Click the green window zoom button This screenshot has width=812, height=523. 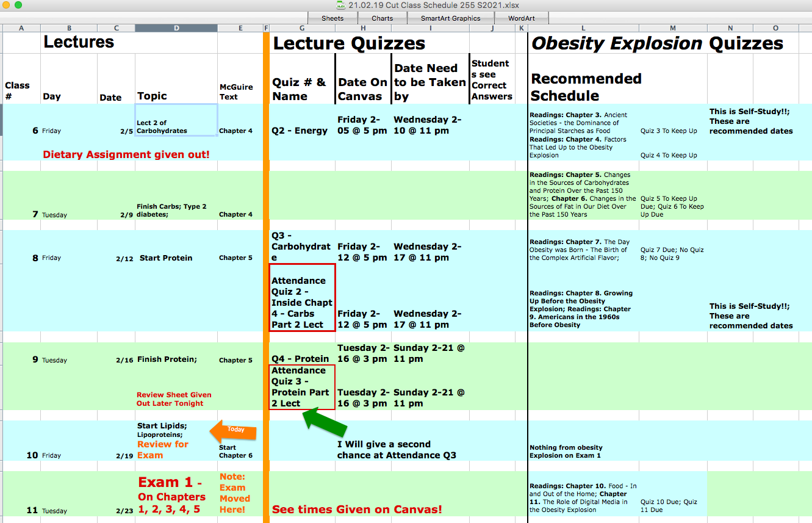(18, 5)
